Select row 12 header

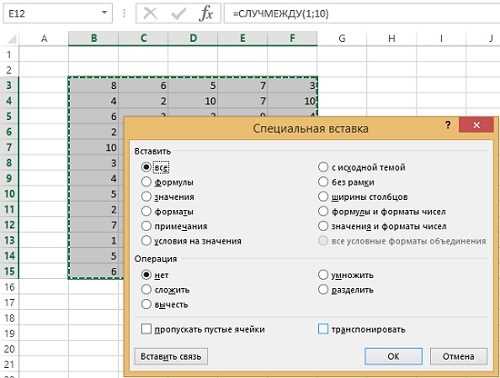click(x=9, y=225)
